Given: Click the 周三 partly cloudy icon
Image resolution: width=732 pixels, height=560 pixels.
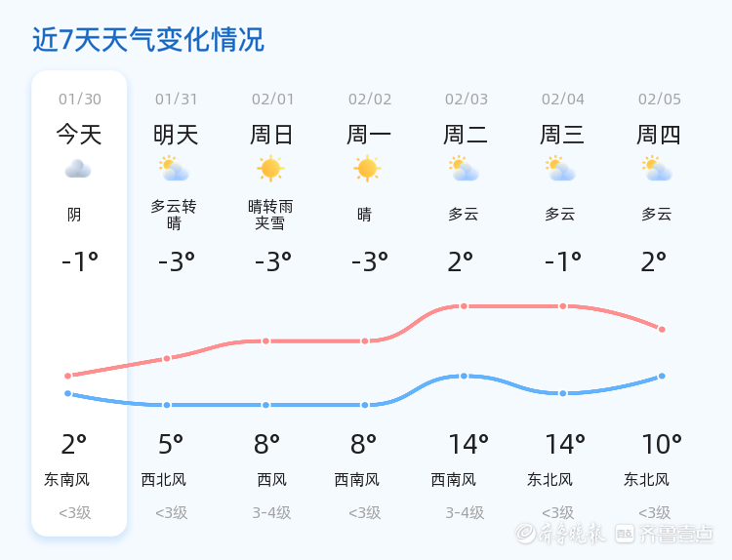Looking at the screenshot, I should pyautogui.click(x=560, y=170).
